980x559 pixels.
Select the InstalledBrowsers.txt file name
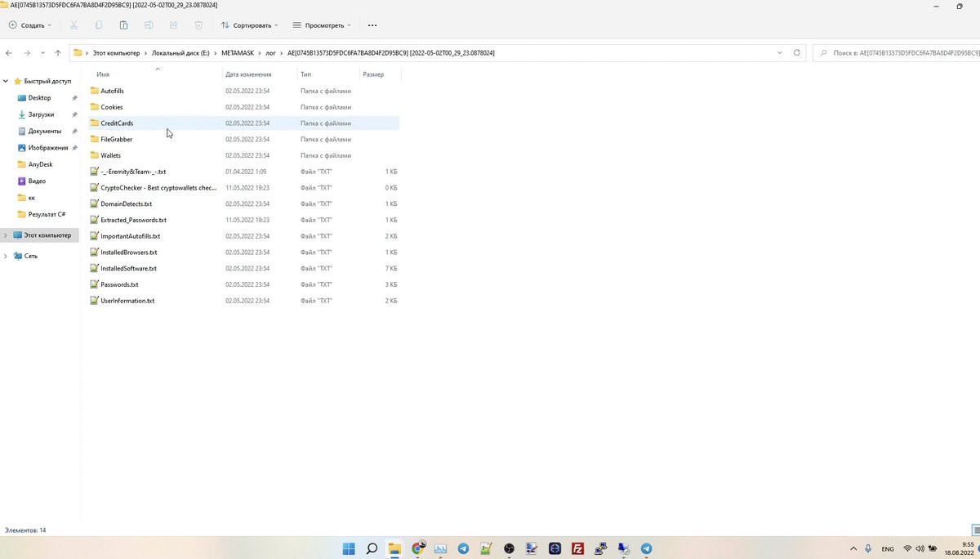[129, 253]
